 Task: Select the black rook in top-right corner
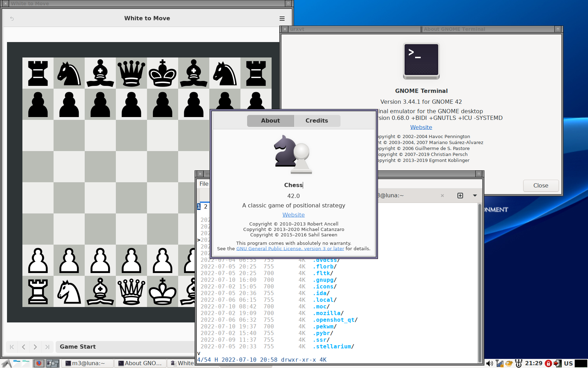(256, 73)
